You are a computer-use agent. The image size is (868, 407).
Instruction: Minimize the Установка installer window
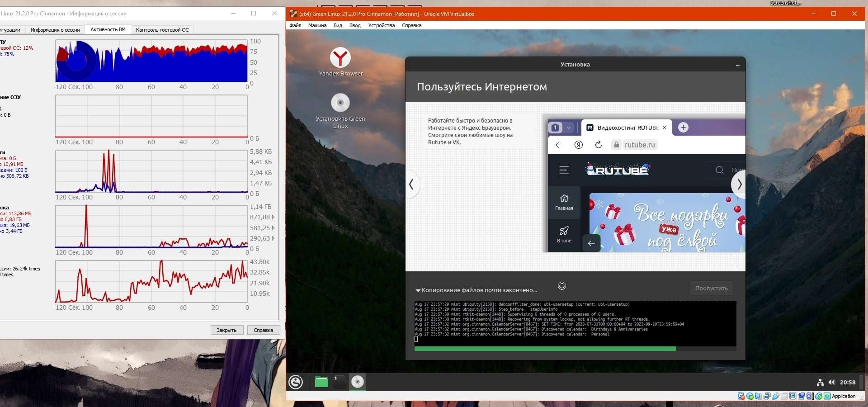coord(738,65)
